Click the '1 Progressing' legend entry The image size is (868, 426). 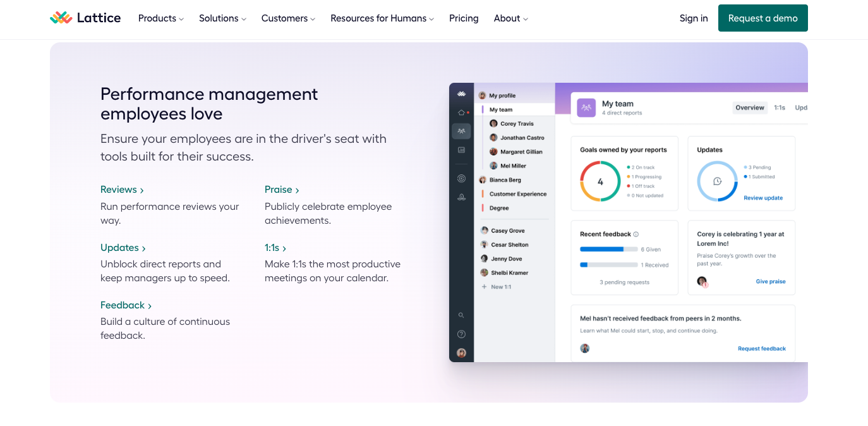[644, 177]
